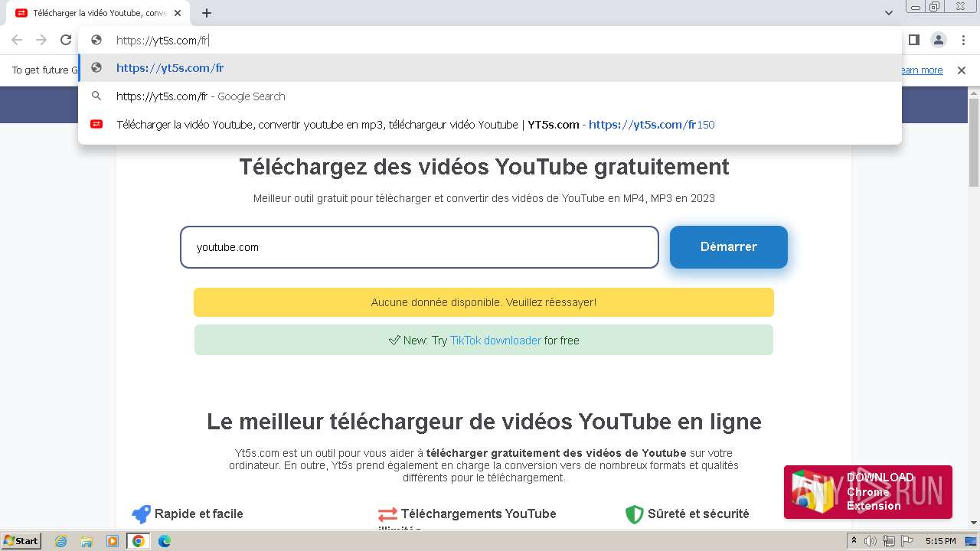Reload the page with the refresh icon
The width and height of the screenshot is (980, 551).
pyautogui.click(x=66, y=40)
